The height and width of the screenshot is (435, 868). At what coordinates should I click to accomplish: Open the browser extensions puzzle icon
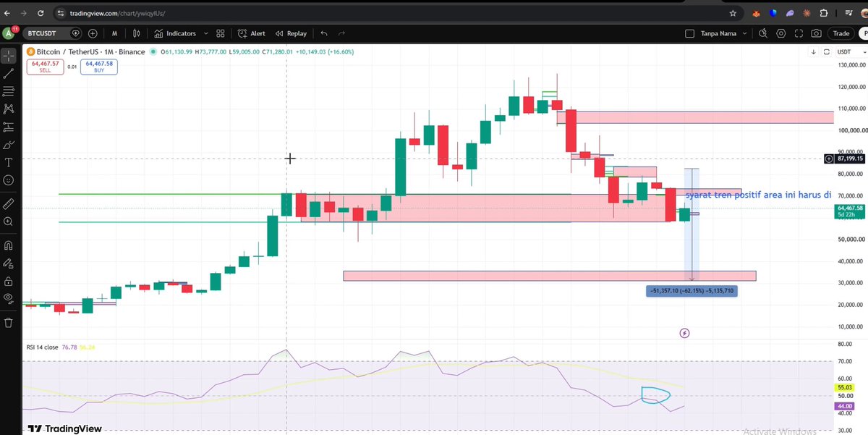(x=824, y=13)
